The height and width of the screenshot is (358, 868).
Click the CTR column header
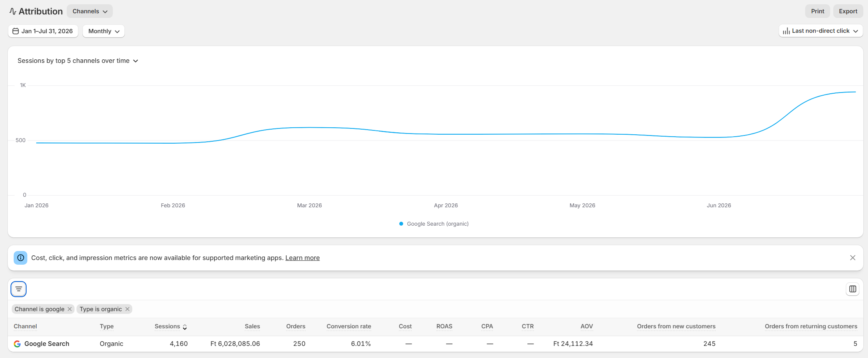[528, 326]
